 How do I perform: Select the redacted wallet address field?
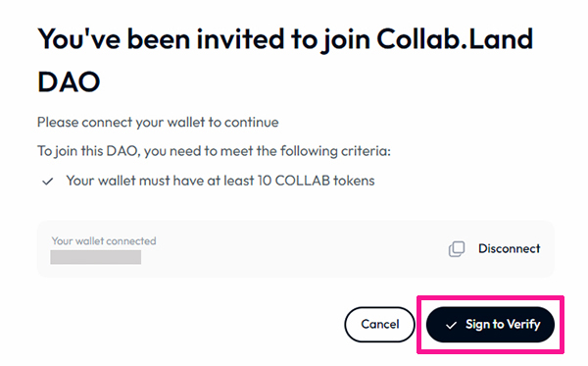(96, 257)
